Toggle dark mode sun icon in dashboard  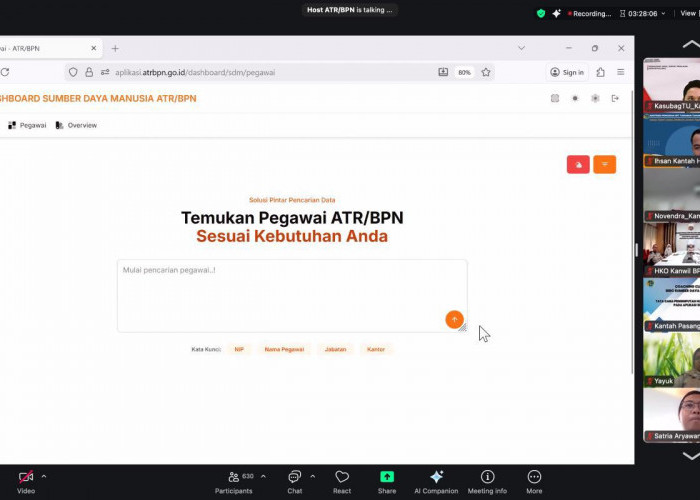575,98
